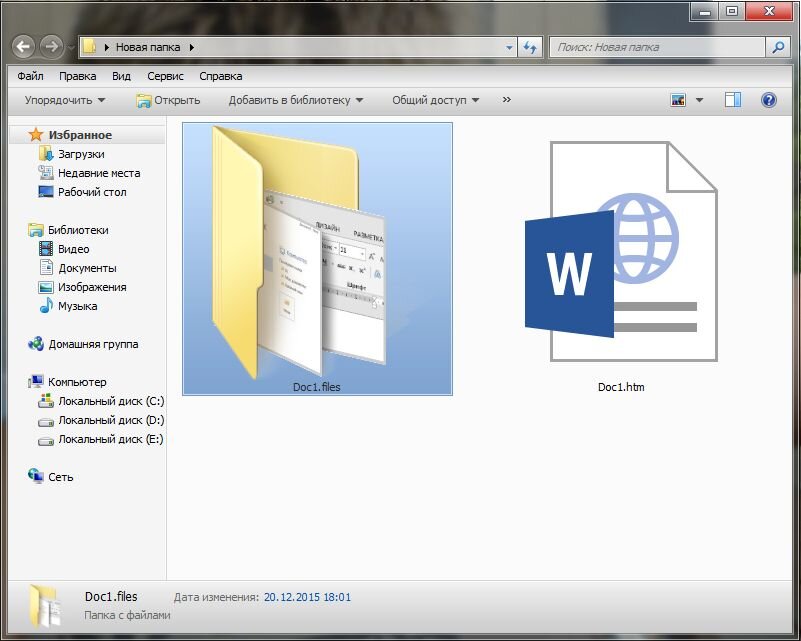Select Загрузки in the Favorites list
The height and width of the screenshot is (641, 801).
click(x=81, y=154)
